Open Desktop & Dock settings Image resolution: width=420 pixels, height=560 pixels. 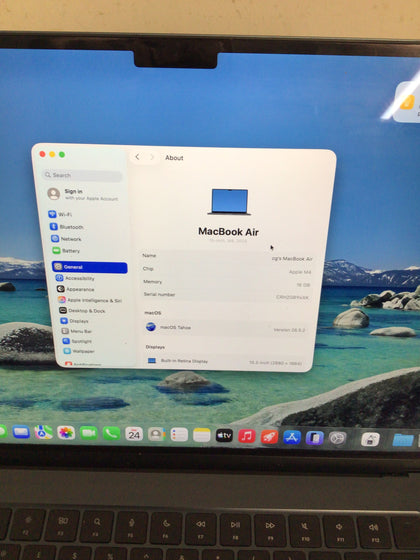[82, 311]
